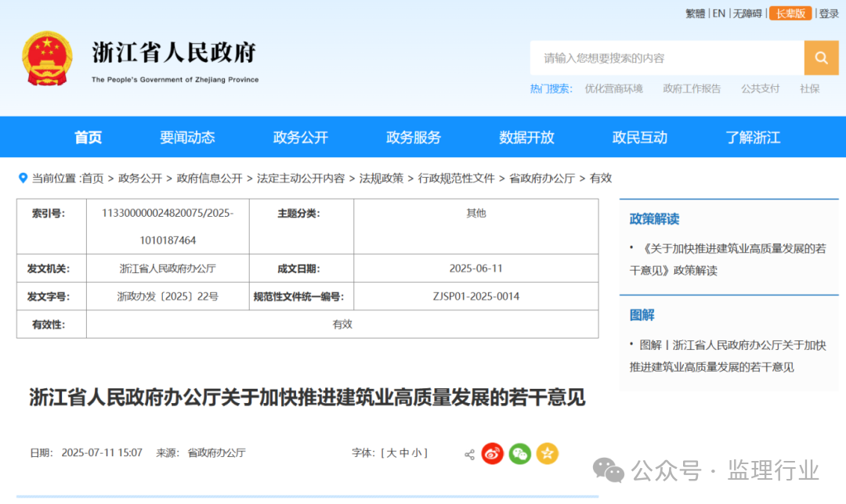Go to 法规政策 in breadcrumb

point(381,178)
